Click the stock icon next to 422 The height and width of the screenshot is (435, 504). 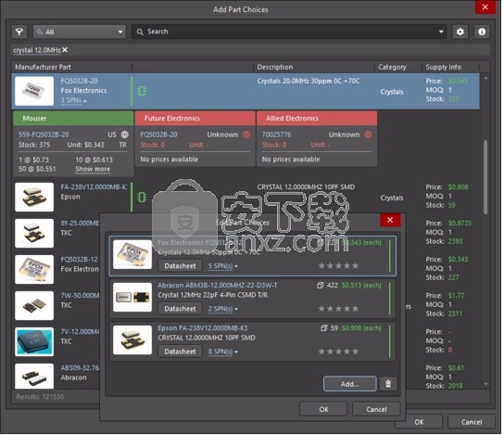click(x=321, y=285)
